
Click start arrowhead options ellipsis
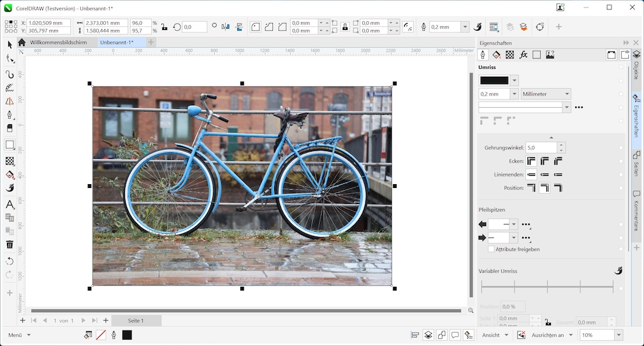(525, 224)
